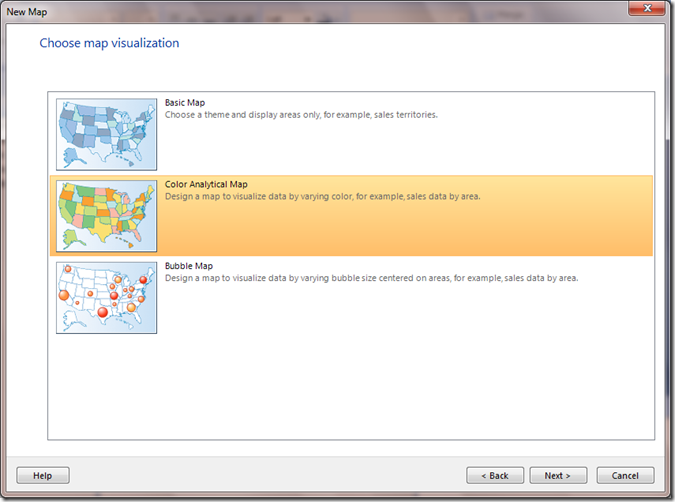Select the Basic Map thumbnail image
This screenshot has width=675, height=502.
point(106,134)
